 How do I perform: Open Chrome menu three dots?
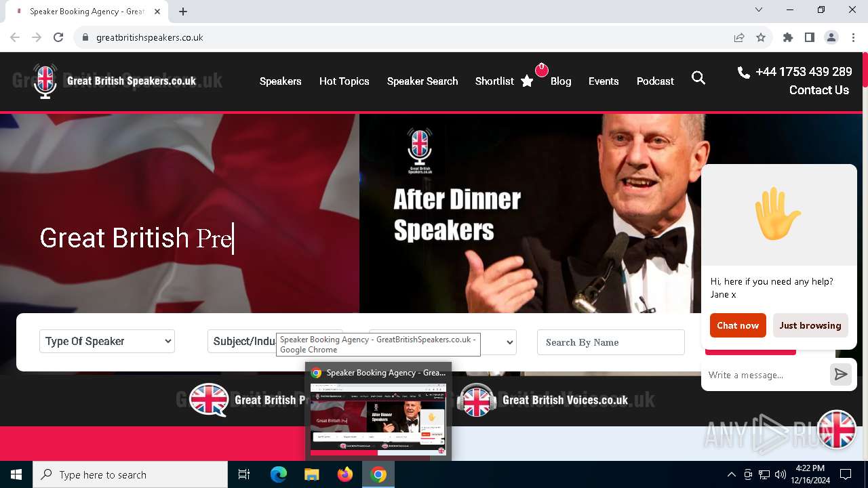click(852, 37)
